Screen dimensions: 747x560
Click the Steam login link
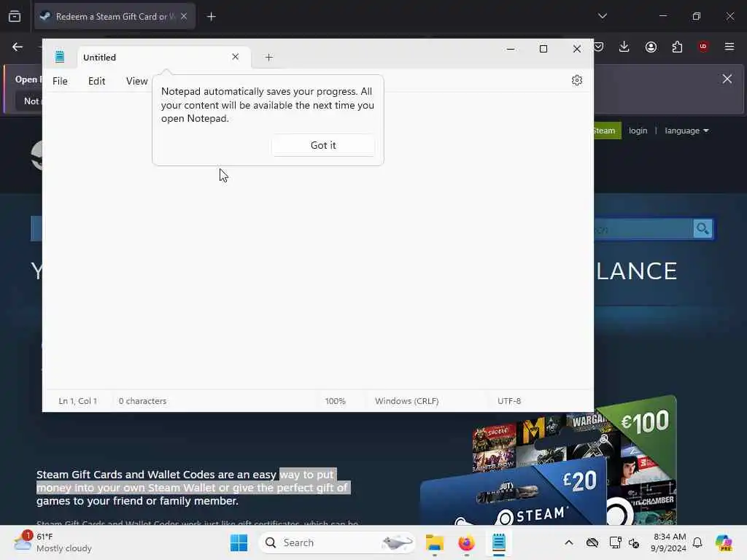coord(638,131)
